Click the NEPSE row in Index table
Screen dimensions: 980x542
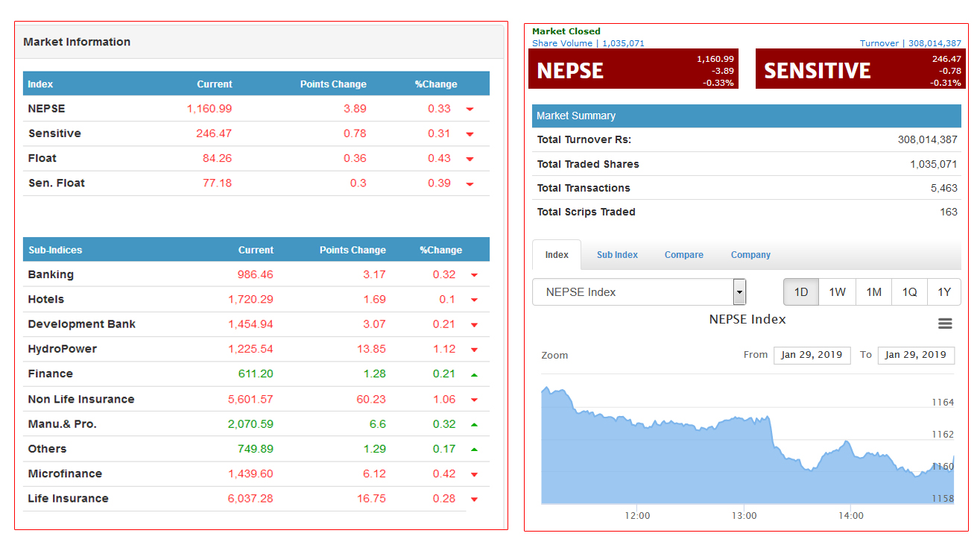(256, 109)
